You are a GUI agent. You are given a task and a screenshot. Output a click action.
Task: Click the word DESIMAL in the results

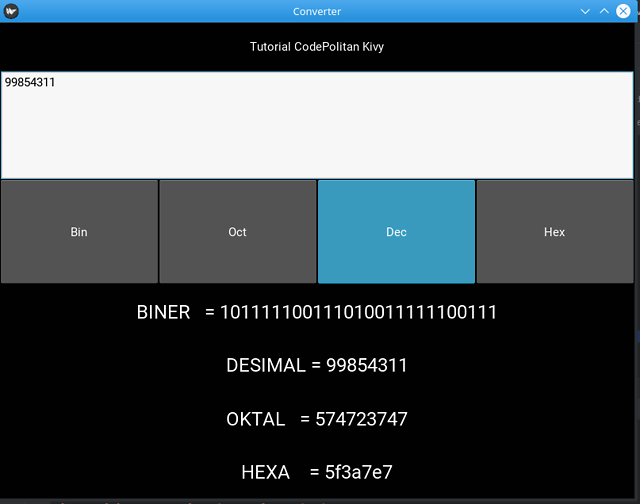coord(266,365)
